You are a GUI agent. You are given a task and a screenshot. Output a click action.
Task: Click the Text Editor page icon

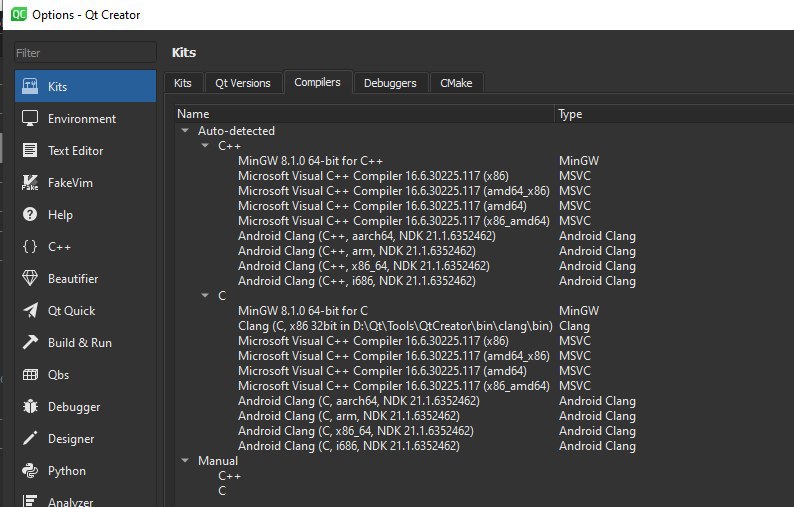[x=30, y=150]
